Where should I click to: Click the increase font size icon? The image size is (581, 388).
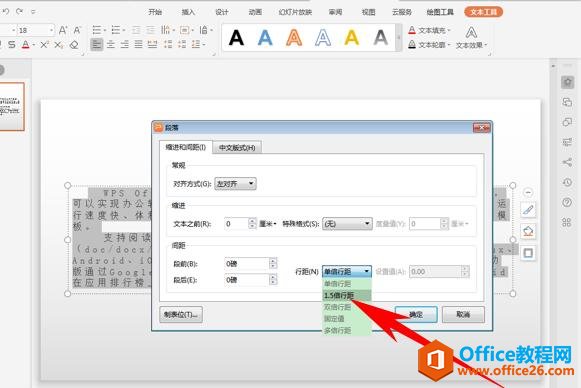[63, 30]
